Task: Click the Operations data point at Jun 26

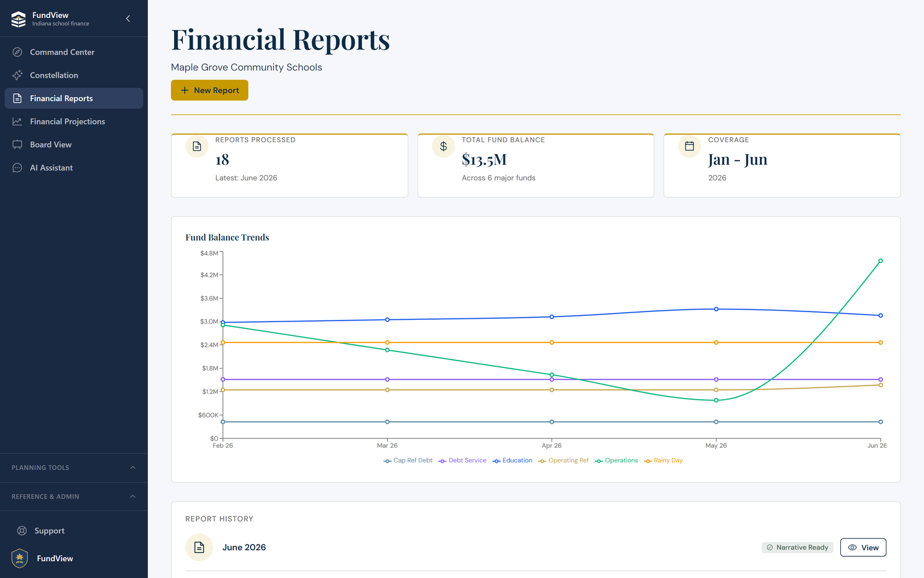Action: point(881,261)
